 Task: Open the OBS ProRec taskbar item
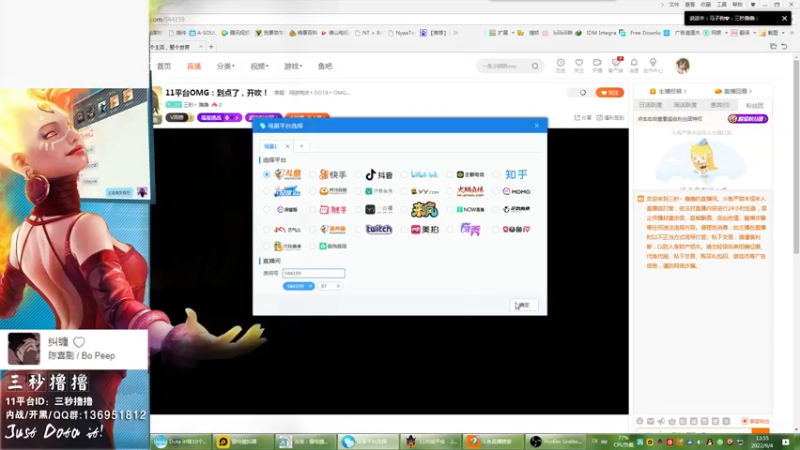point(555,442)
